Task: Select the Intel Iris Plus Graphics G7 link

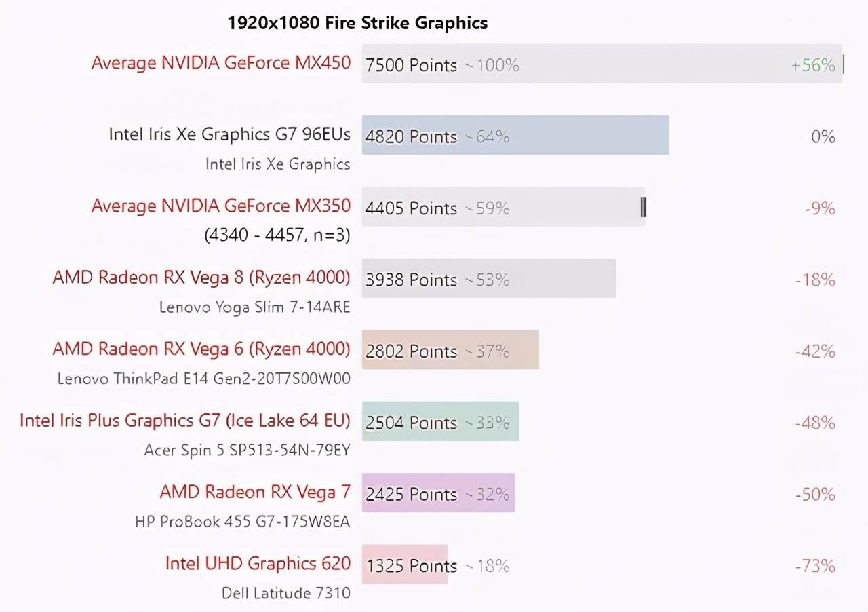Action: 185,421
